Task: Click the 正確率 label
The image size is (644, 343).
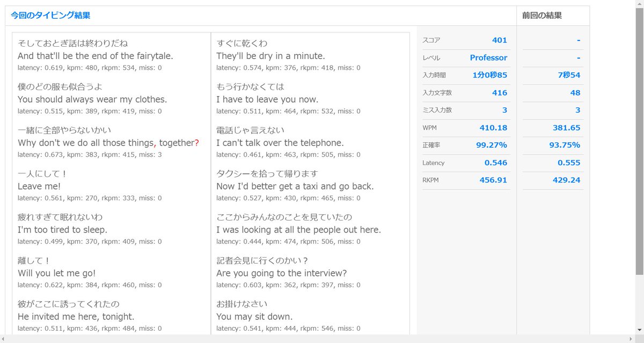Action: 431,145
